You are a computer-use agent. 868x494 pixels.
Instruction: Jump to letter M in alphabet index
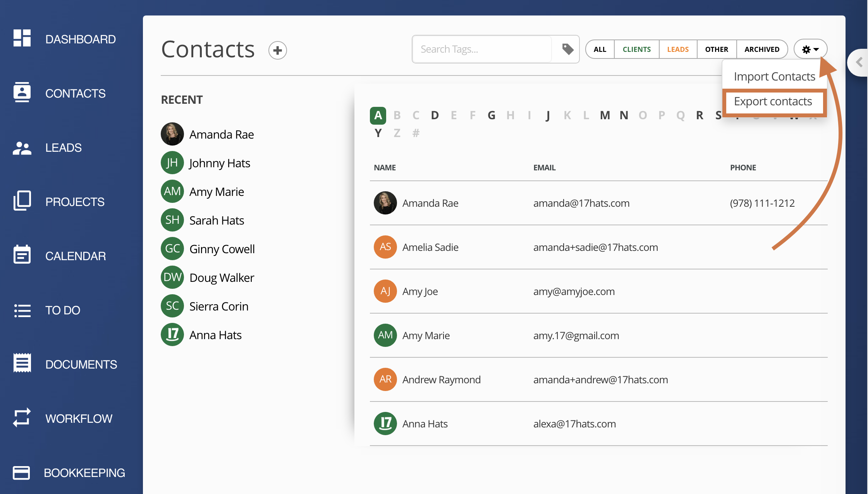[x=605, y=115]
